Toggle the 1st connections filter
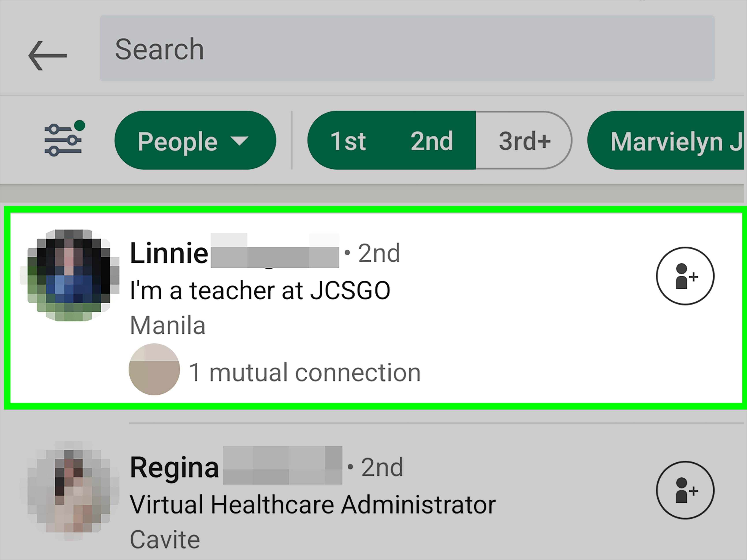Screen dimensions: 747x560 (x=348, y=141)
